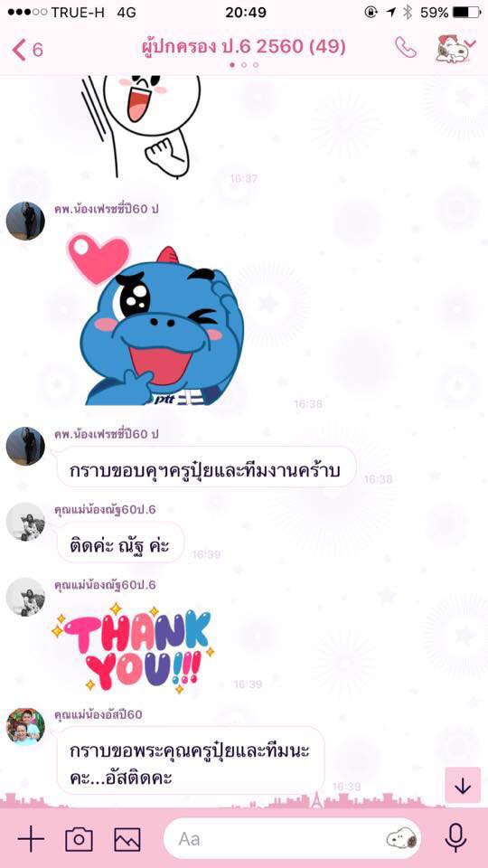Start a voice call with the phone icon
Image resolution: width=488 pixels, height=868 pixels.
[406, 48]
